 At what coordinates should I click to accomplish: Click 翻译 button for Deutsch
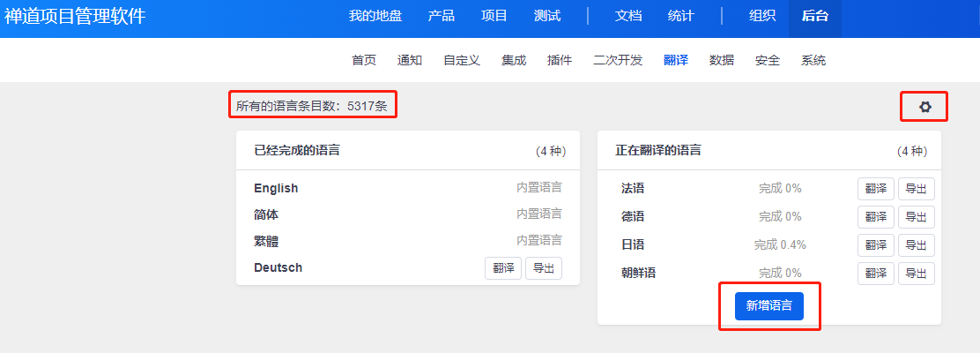[x=503, y=268]
